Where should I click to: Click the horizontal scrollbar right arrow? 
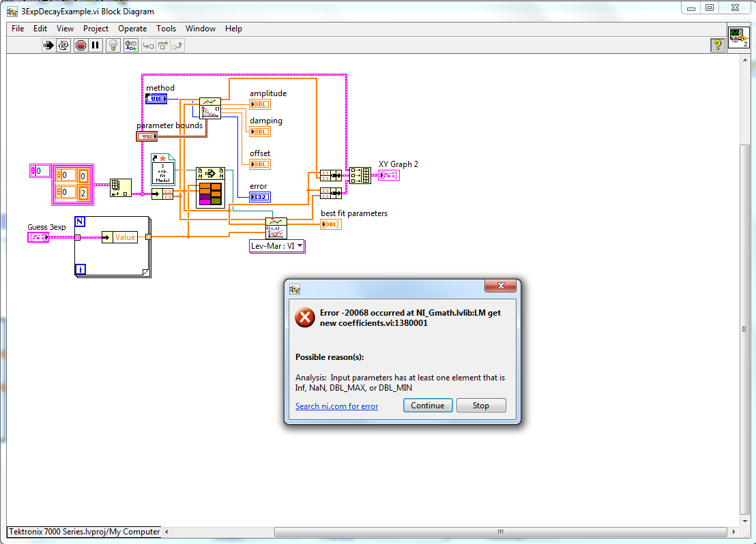(x=733, y=532)
